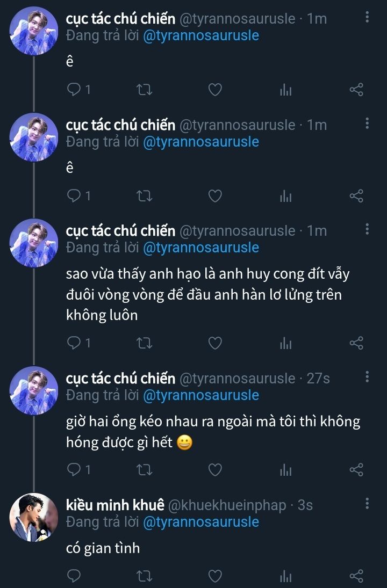Open more options for kiều minh khuê's tweet

coord(367,504)
